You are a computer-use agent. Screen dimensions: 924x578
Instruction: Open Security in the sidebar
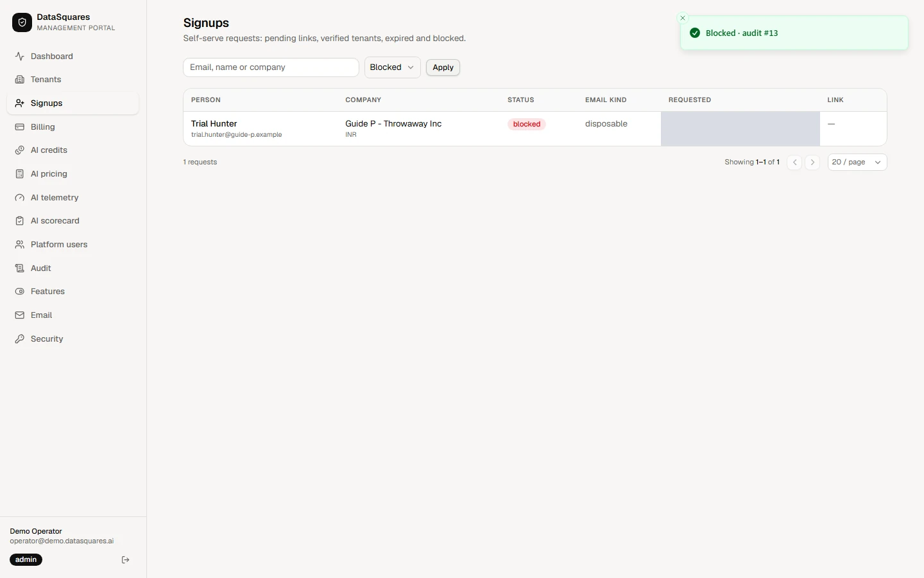(x=73, y=339)
